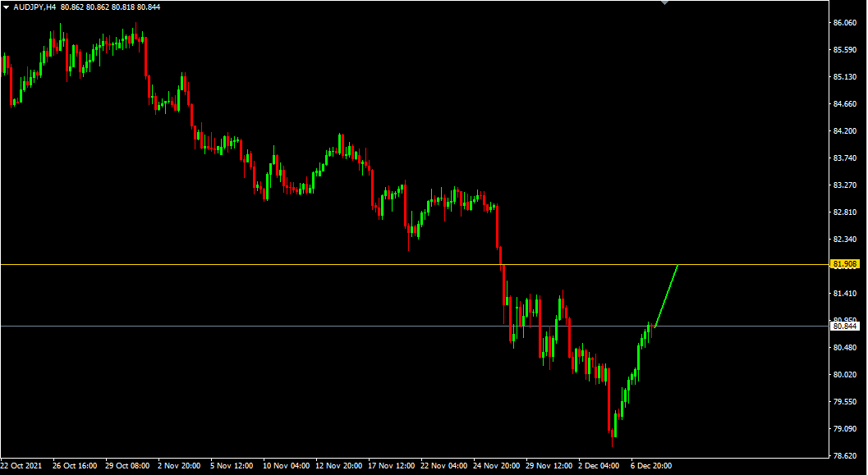The width and height of the screenshot is (868, 475).
Task: Click the 86.060 price axis label
Action: coord(845,23)
